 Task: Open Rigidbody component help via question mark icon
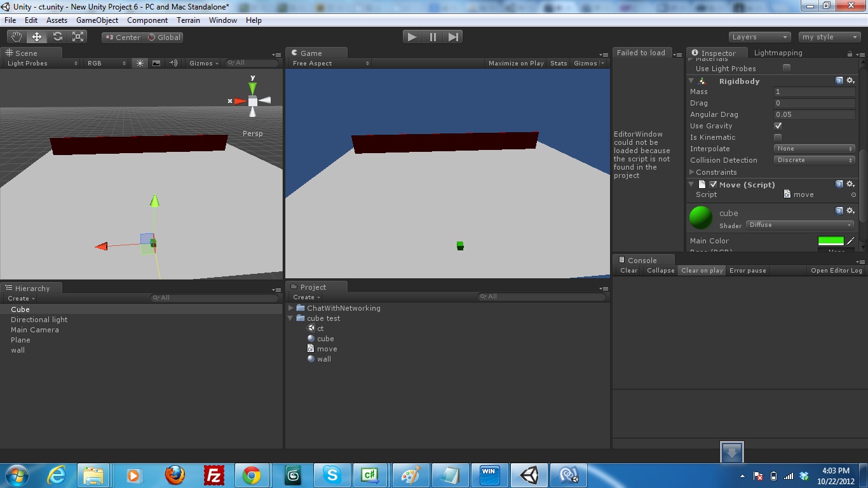tap(840, 81)
